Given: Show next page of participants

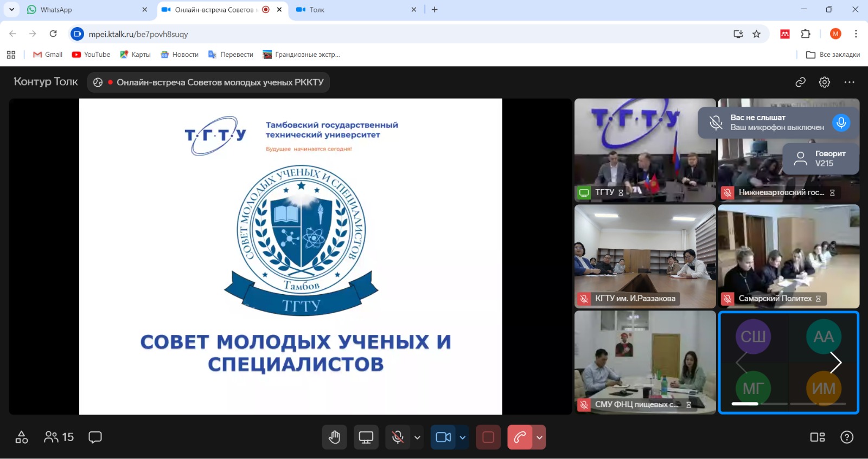Looking at the screenshot, I should [x=835, y=363].
